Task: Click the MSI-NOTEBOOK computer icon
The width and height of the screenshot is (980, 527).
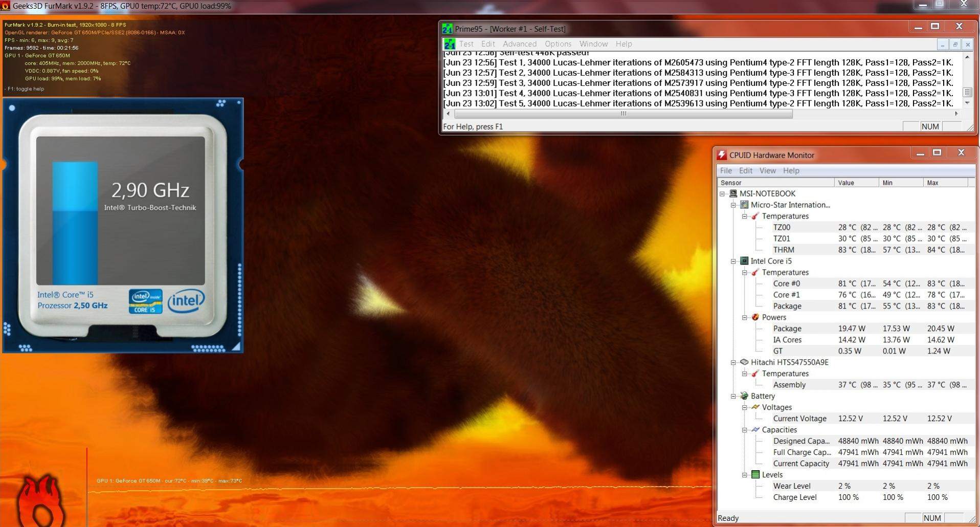Action: click(733, 193)
